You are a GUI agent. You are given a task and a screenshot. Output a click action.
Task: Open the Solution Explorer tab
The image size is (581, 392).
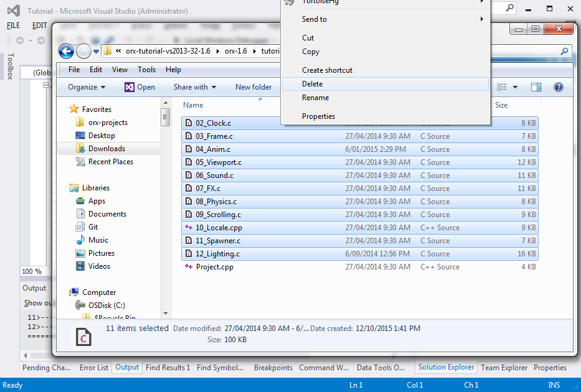[446, 367]
